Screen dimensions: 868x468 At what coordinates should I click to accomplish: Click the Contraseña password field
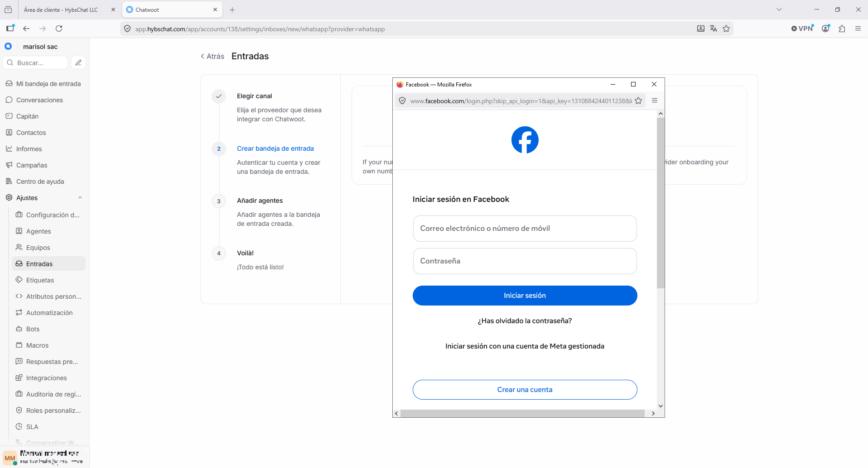click(525, 261)
